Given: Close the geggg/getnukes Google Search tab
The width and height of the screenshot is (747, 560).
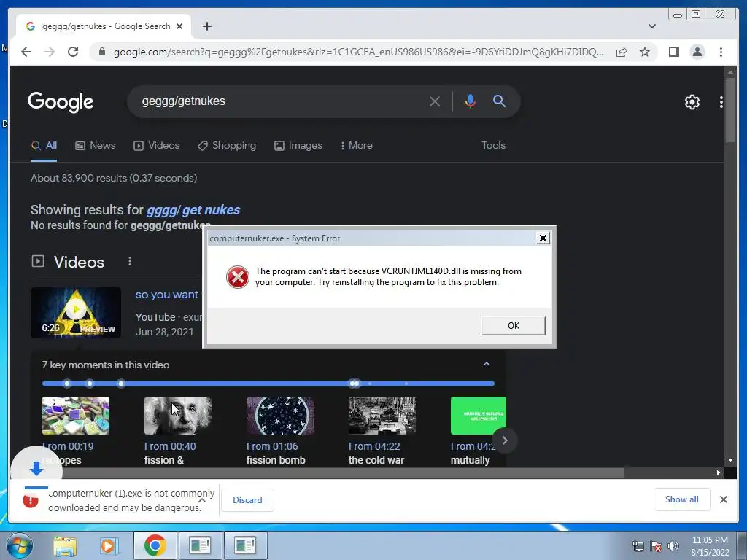Looking at the screenshot, I should point(179,26).
